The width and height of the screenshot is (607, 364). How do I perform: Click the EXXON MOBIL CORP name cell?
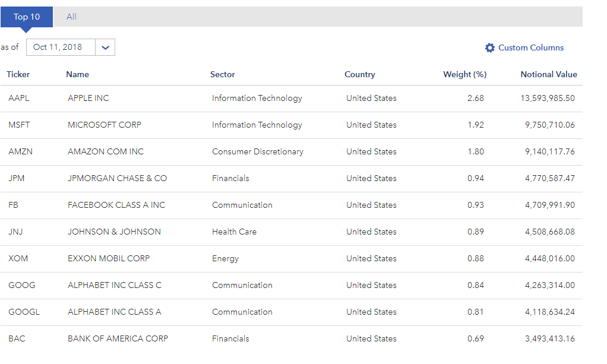pos(109,259)
